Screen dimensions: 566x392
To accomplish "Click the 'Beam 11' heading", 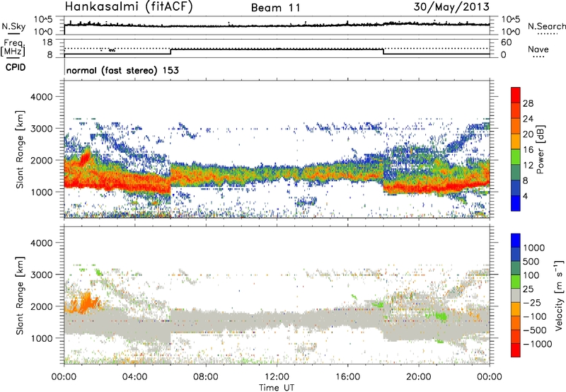I will (x=276, y=8).
